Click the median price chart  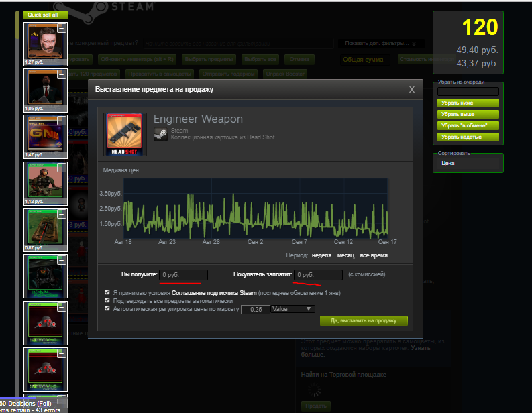coord(256,209)
